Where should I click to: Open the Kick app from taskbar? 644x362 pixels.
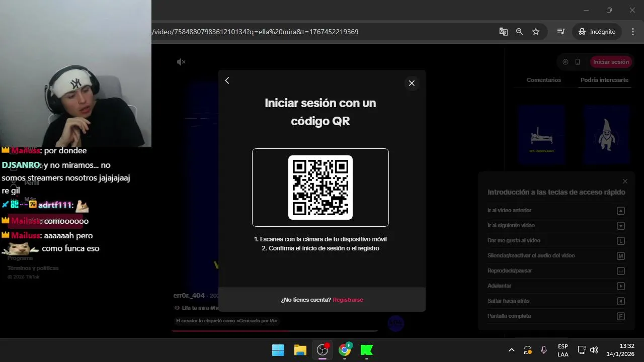pos(367,350)
